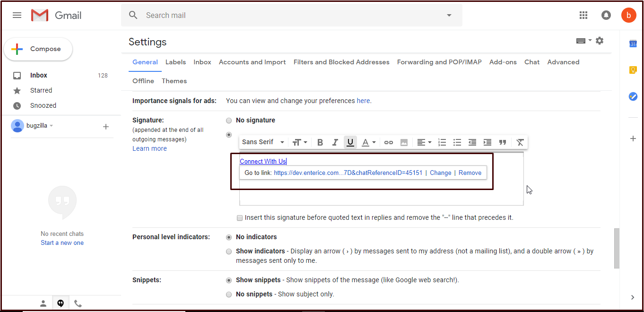
Task: Open the Sans Serif font dropdown
Action: point(263,142)
